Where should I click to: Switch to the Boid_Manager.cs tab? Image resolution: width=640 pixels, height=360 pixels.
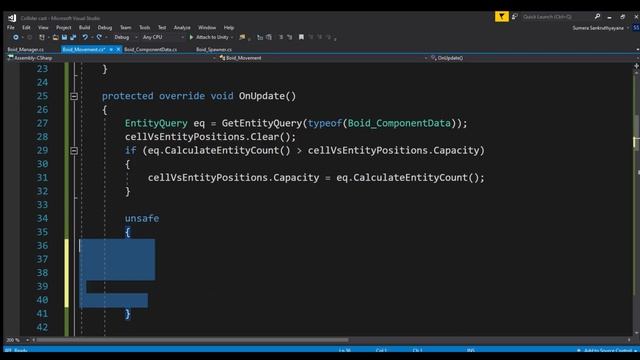point(26,49)
